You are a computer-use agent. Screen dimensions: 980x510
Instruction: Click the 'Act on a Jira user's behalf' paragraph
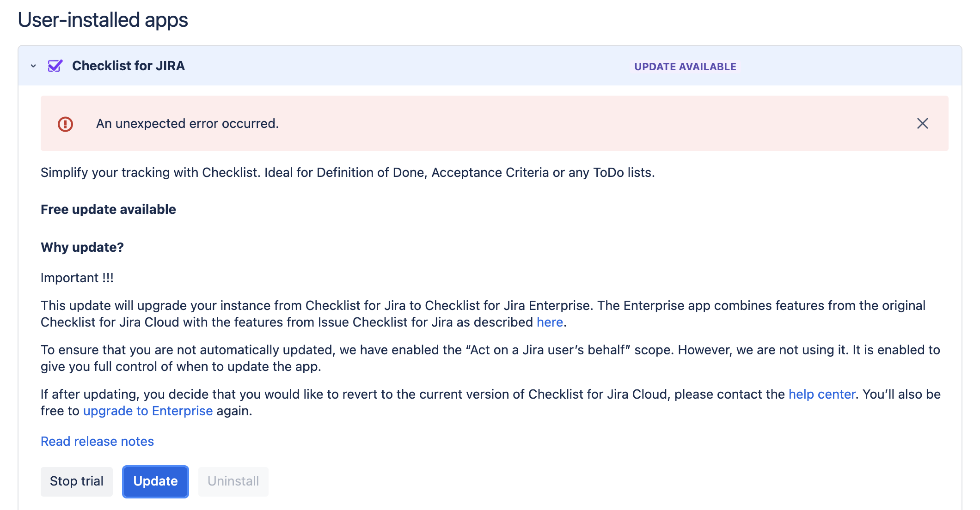pos(490,358)
